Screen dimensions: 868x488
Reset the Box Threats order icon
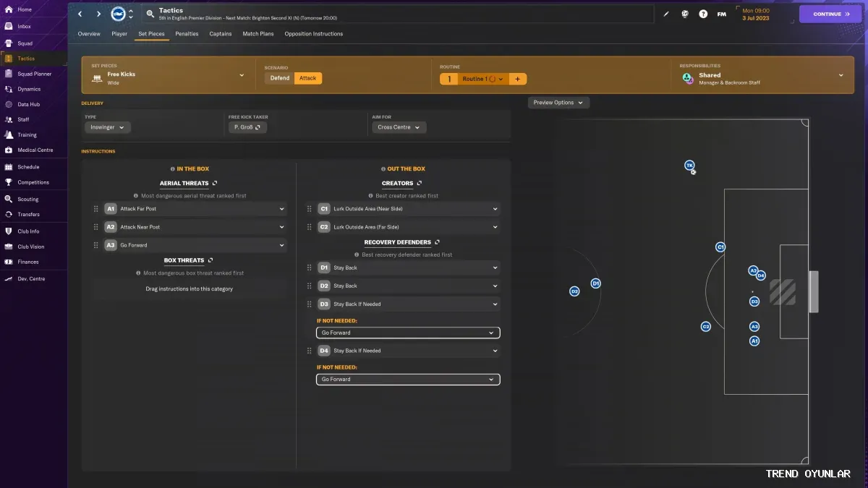[x=210, y=260]
